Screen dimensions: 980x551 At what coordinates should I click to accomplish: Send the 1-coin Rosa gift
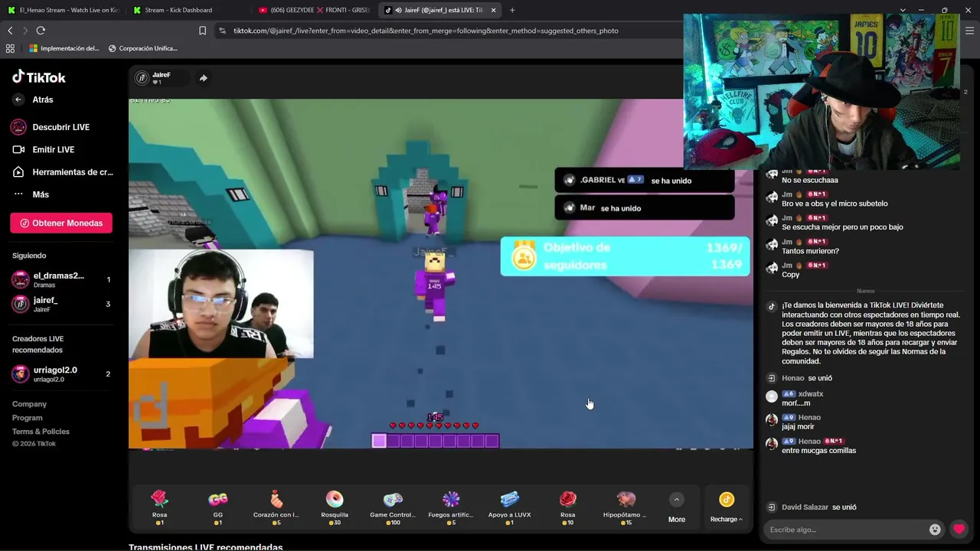[x=159, y=507]
